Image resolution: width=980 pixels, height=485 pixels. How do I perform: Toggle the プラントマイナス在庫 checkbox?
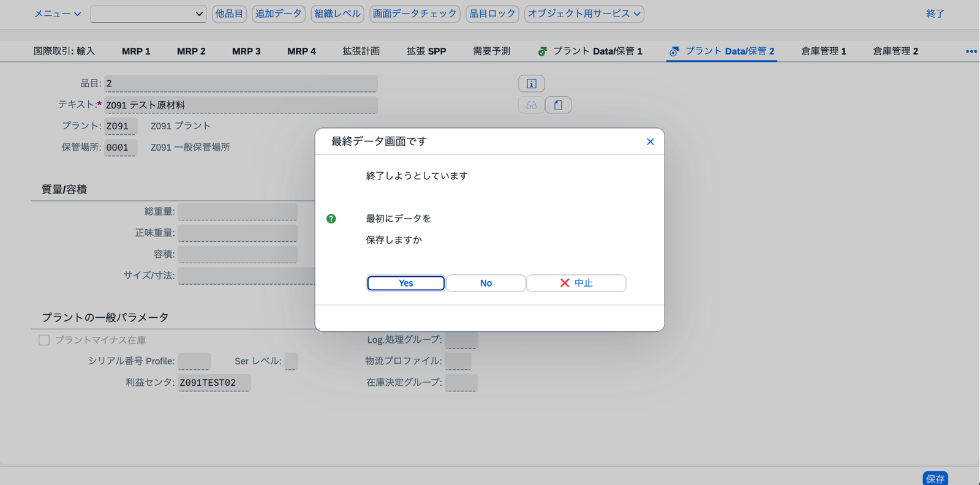[44, 340]
